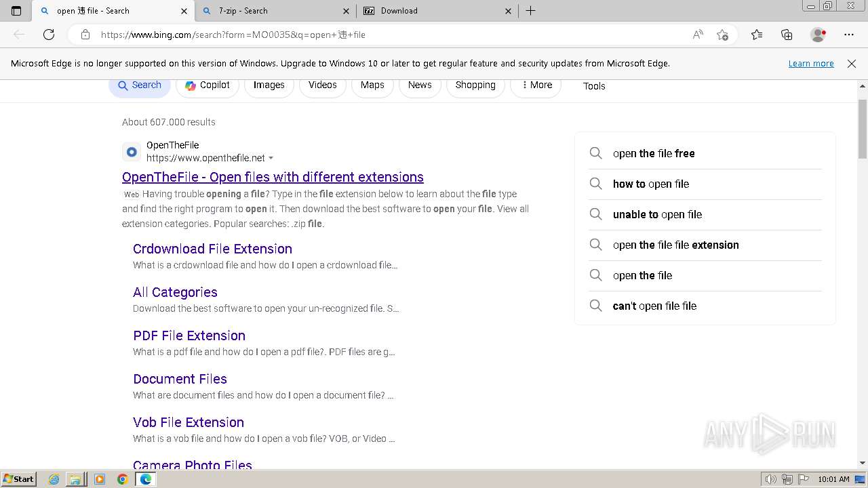Open the Favorites list icon
Viewport: 868px width, 488px height.
pos(757,35)
